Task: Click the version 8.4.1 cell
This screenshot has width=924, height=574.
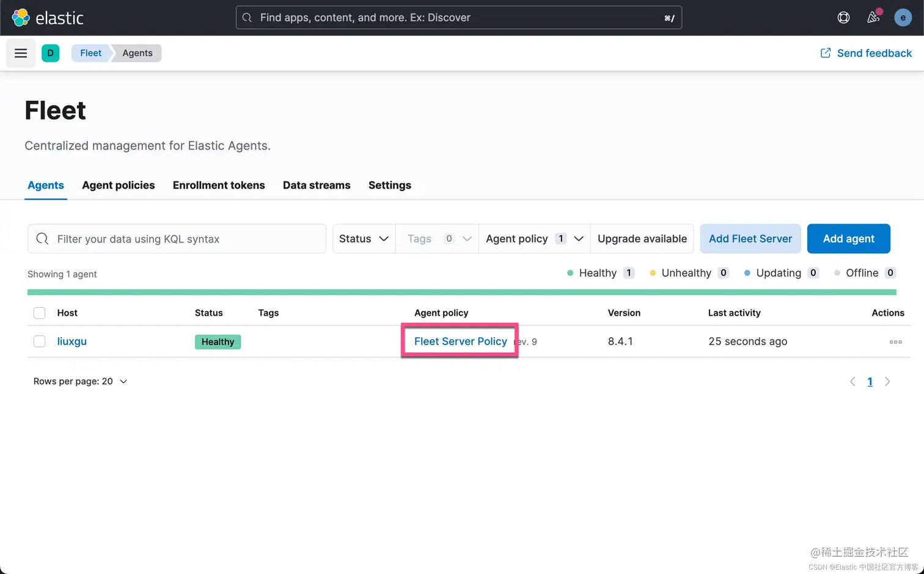Action: (620, 341)
